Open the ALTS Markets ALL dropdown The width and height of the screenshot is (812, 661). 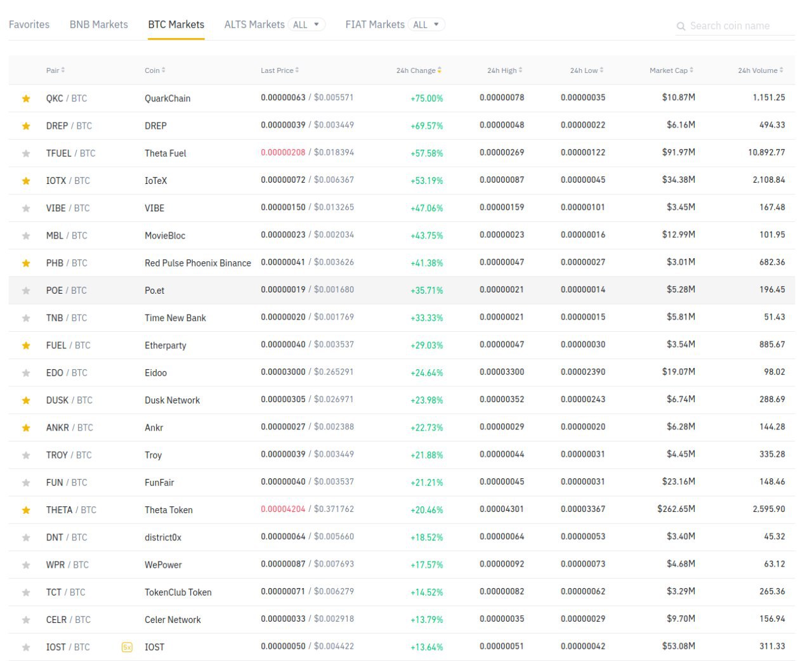coord(308,25)
